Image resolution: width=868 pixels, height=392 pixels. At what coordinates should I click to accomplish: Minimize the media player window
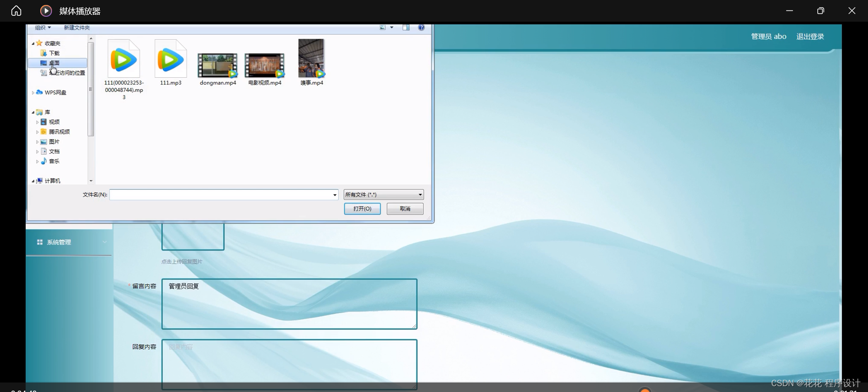point(790,11)
